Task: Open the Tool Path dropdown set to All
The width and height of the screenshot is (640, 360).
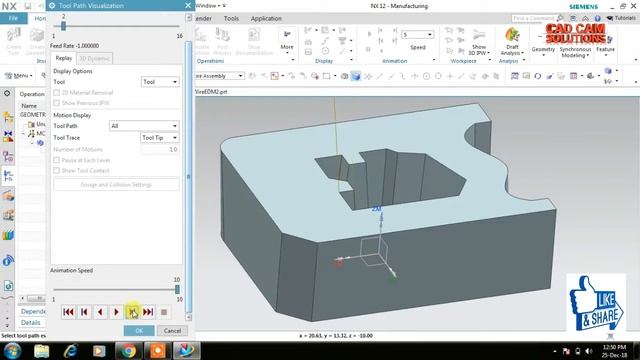Action: [144, 126]
